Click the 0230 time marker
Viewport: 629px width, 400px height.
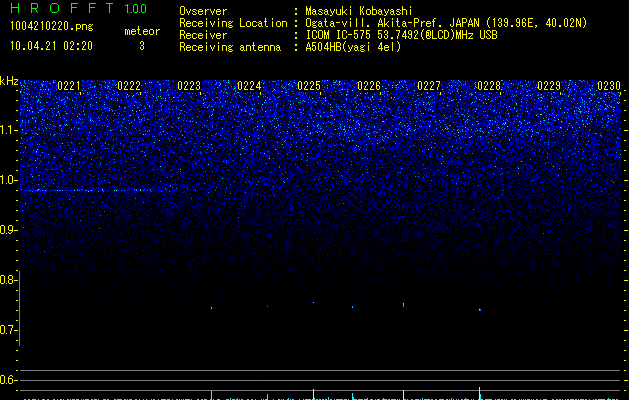click(x=609, y=86)
